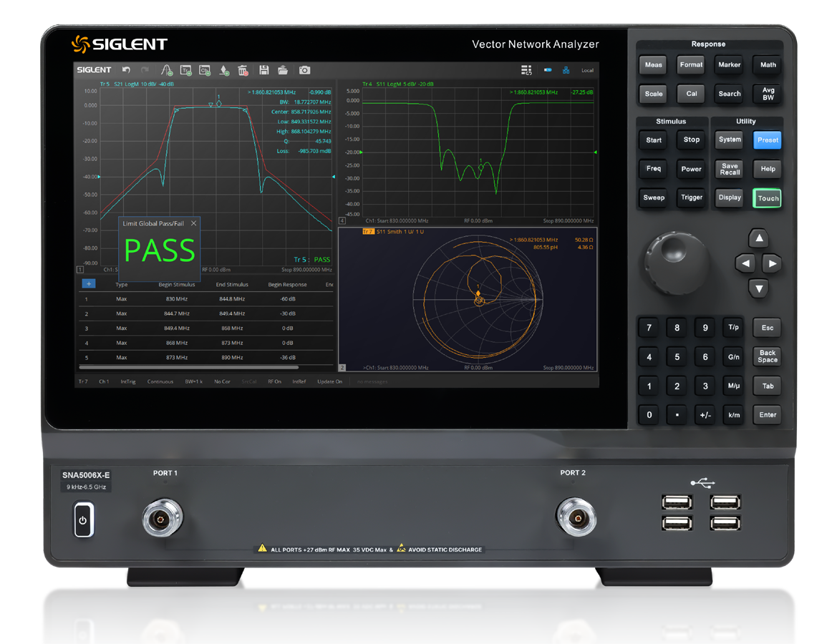The width and height of the screenshot is (832, 644).
Task: Close the Limit Global Pass/Fail popup
Action: click(x=193, y=223)
